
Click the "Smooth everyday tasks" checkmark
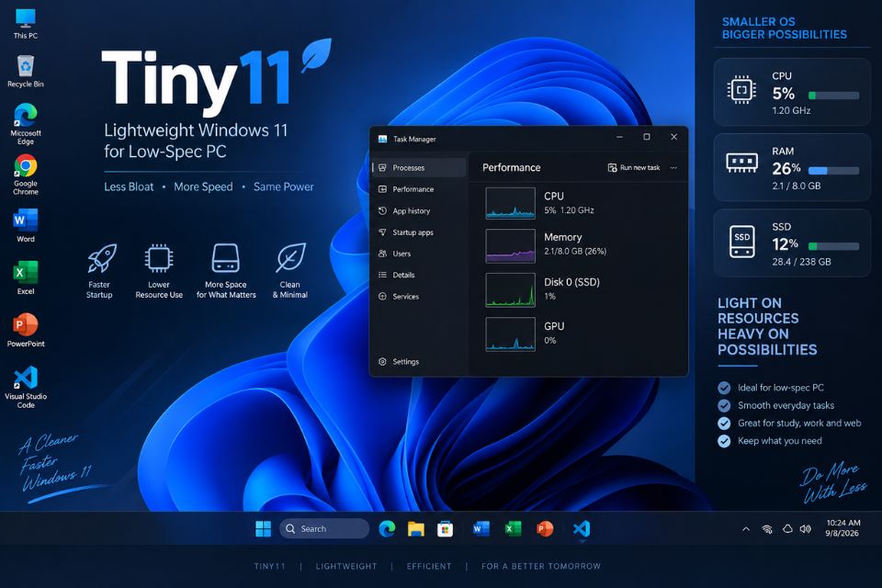pyautogui.click(x=724, y=406)
